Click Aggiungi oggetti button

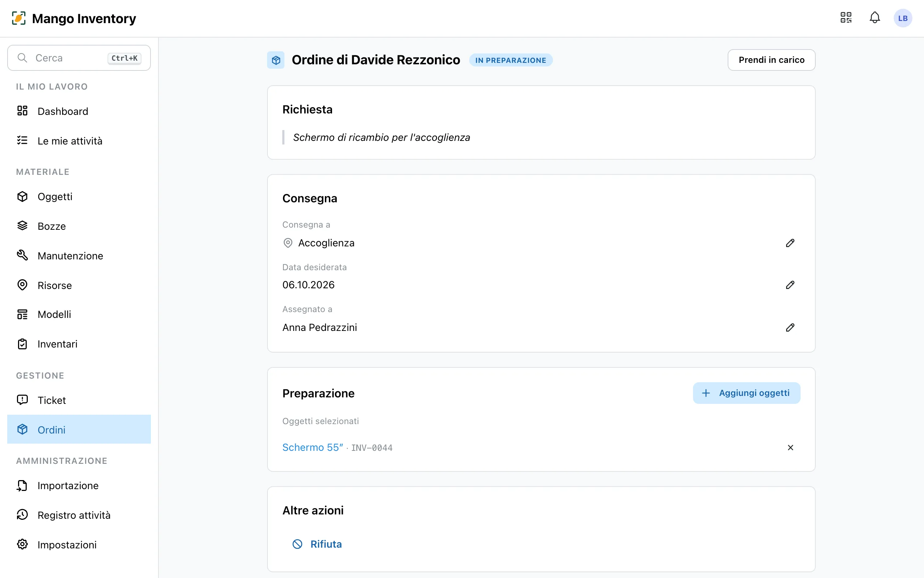(746, 393)
